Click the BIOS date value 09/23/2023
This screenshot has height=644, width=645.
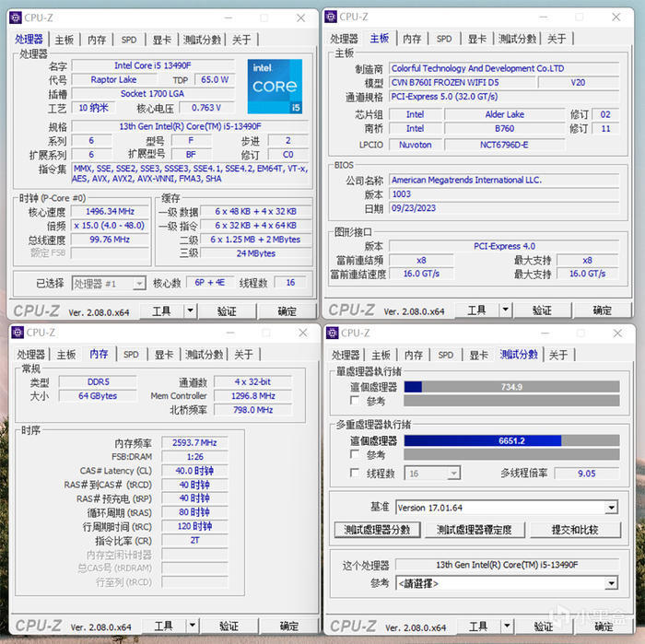click(x=504, y=208)
